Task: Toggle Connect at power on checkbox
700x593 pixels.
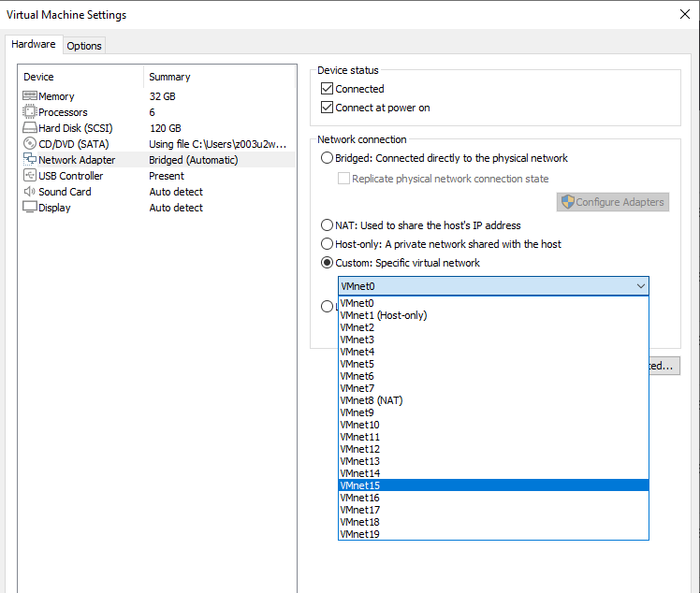Action: (x=327, y=108)
